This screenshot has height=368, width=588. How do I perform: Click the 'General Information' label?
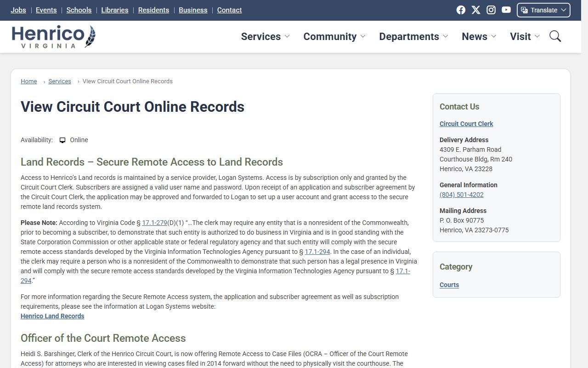coord(469,185)
